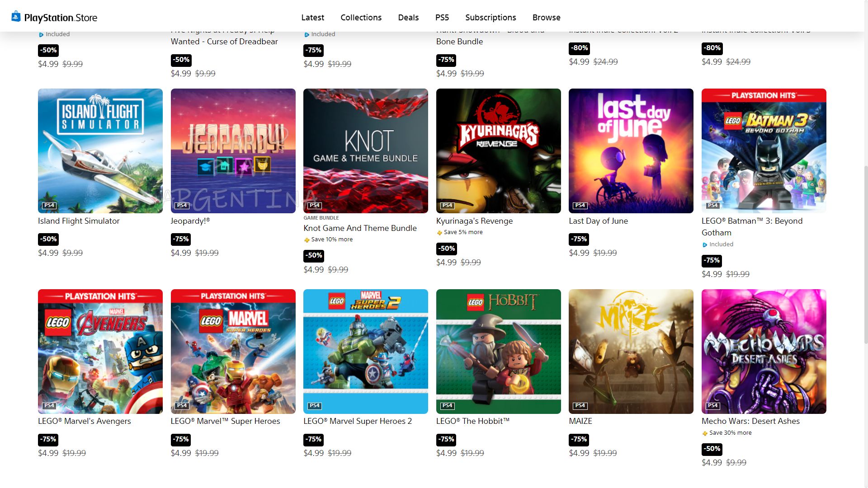Open the LEGO Marvel's Avengers title link
Image resolution: width=868 pixels, height=488 pixels.
(x=84, y=421)
